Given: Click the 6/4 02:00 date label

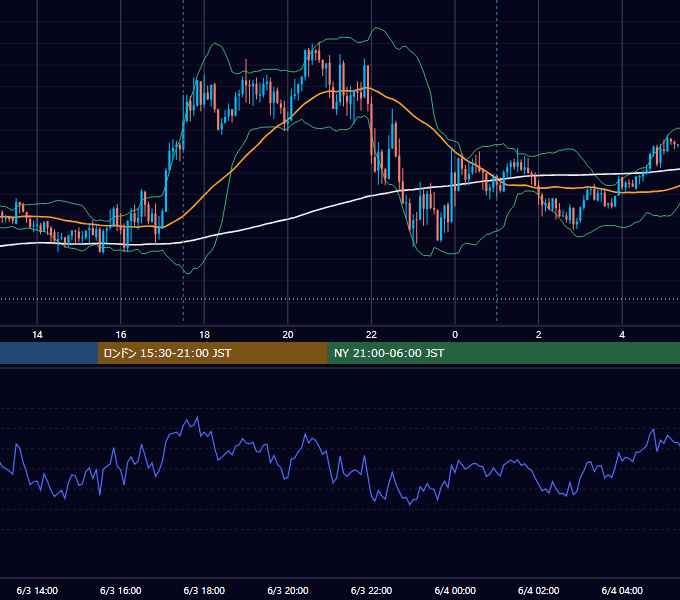Looking at the screenshot, I should pos(539,590).
